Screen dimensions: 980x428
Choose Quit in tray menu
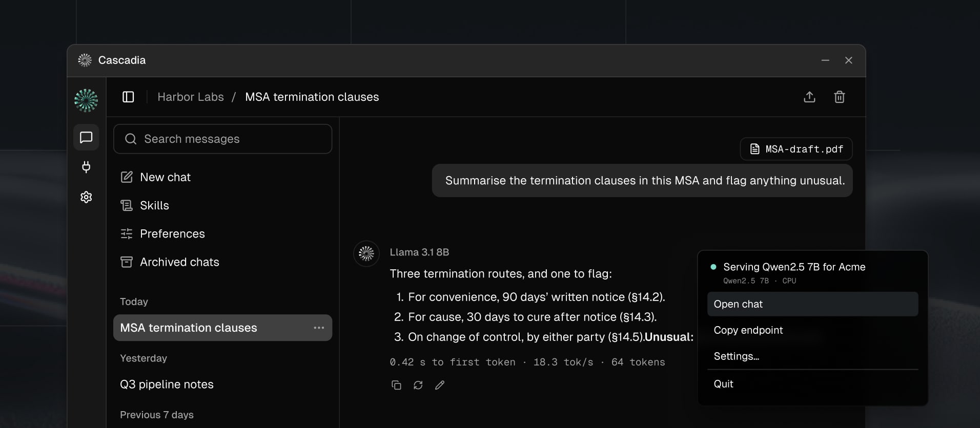pyautogui.click(x=812, y=384)
